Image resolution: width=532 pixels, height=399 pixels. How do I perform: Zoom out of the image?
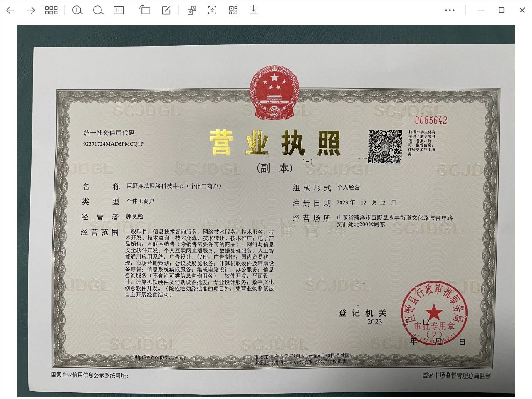pyautogui.click(x=98, y=10)
